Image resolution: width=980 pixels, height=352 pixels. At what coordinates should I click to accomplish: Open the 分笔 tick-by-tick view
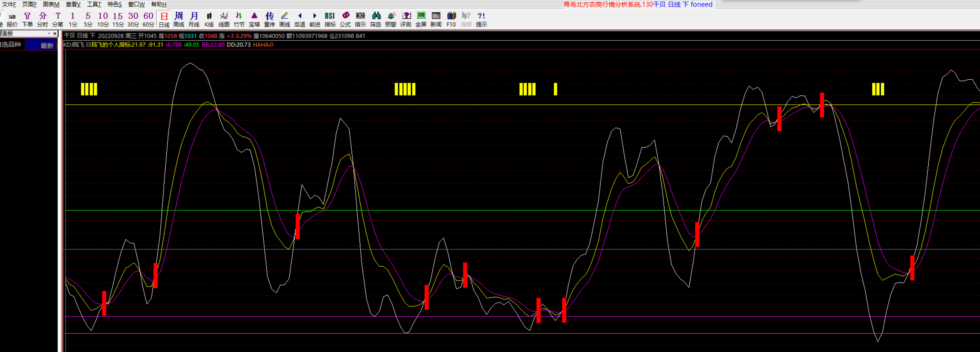[x=58, y=20]
